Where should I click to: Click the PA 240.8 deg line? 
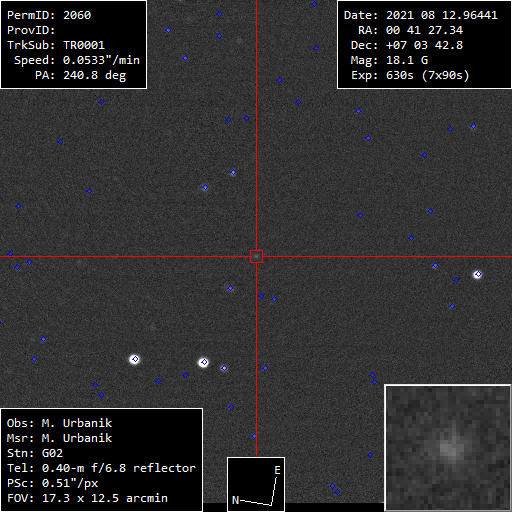[x=81, y=75]
